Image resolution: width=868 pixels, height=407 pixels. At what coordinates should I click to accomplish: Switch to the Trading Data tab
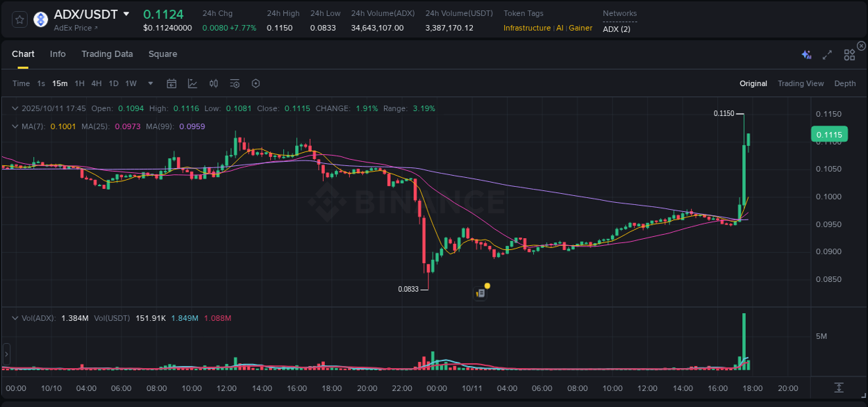pyautogui.click(x=107, y=53)
